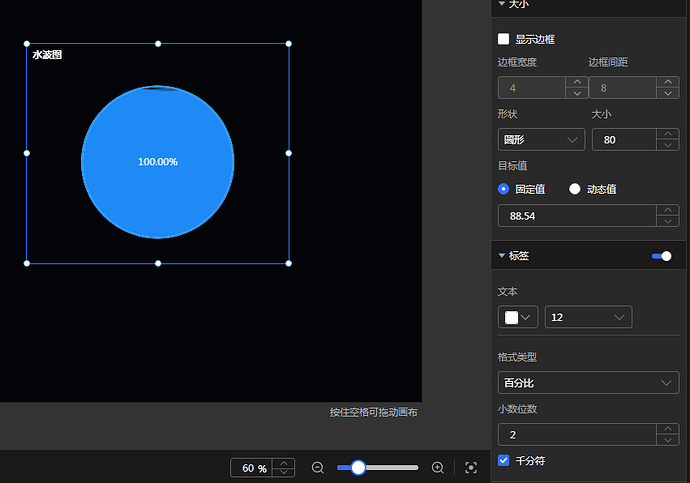Viewport: 690px width, 483px height.
Task: Collapse the 标签 section
Action: 502,256
